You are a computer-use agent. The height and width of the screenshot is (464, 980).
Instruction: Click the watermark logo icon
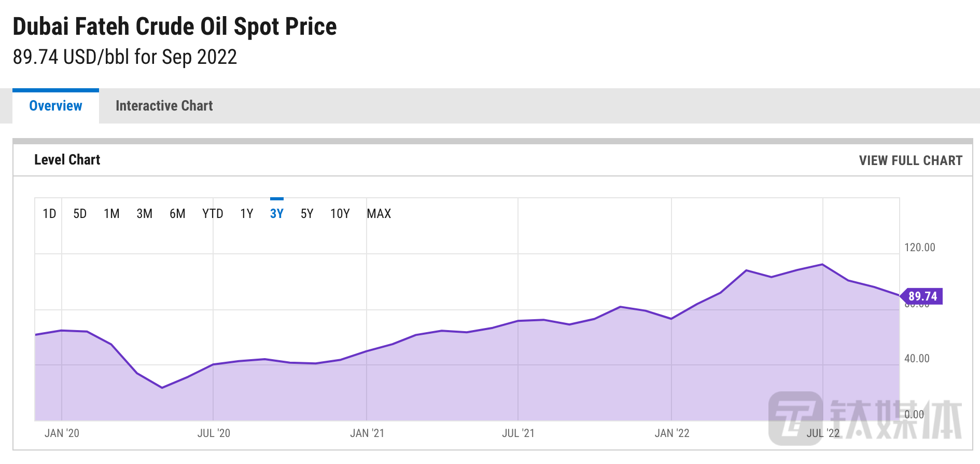[x=795, y=417]
